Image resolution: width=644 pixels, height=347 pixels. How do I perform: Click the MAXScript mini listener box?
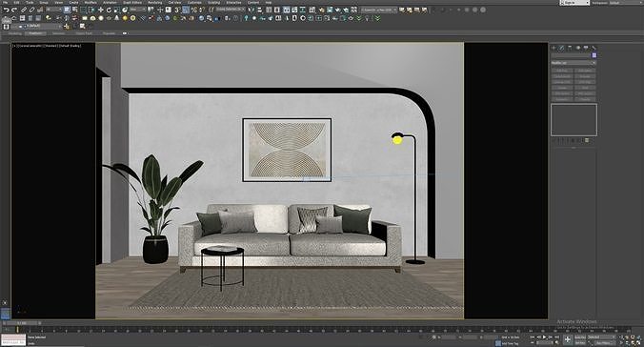[x=13, y=339]
